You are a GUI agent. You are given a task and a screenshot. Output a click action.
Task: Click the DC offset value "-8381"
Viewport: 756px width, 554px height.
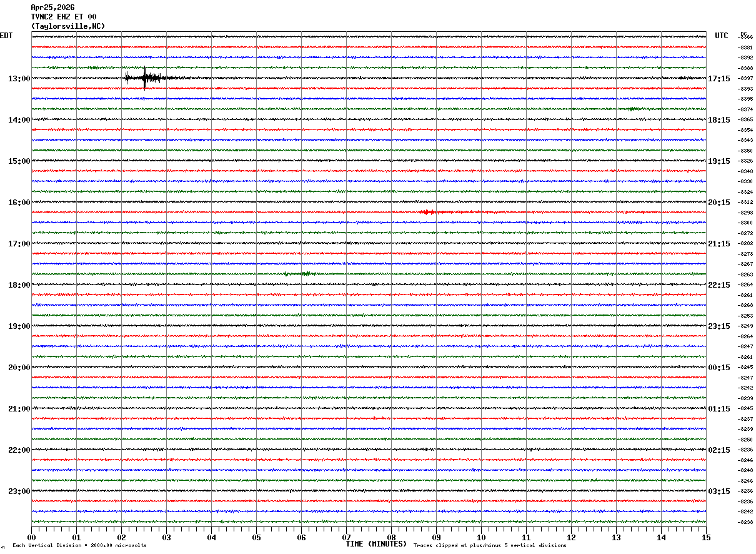(x=746, y=48)
